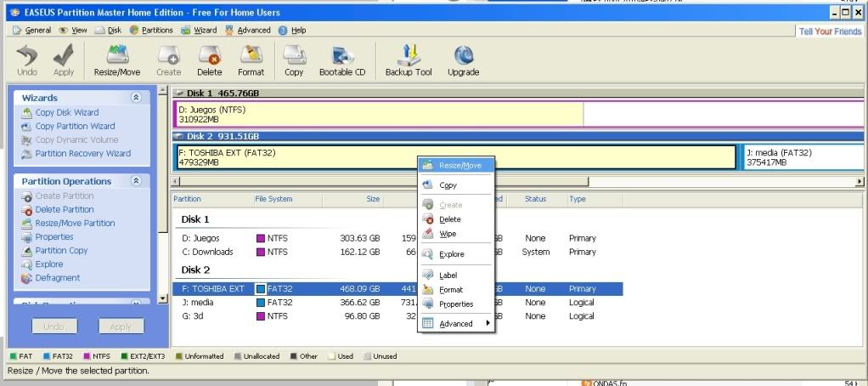Click the sidebar Apply button
The image size is (868, 386).
coord(121,326)
